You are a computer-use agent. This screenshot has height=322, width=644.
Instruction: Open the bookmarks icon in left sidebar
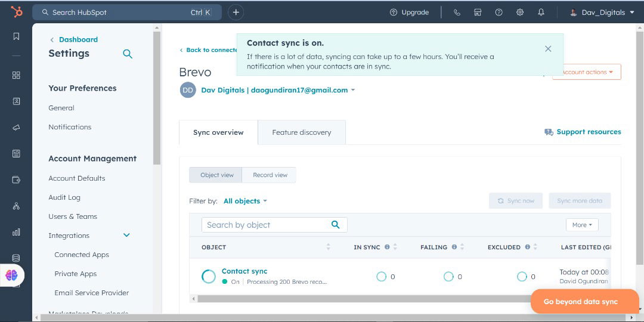(16, 36)
